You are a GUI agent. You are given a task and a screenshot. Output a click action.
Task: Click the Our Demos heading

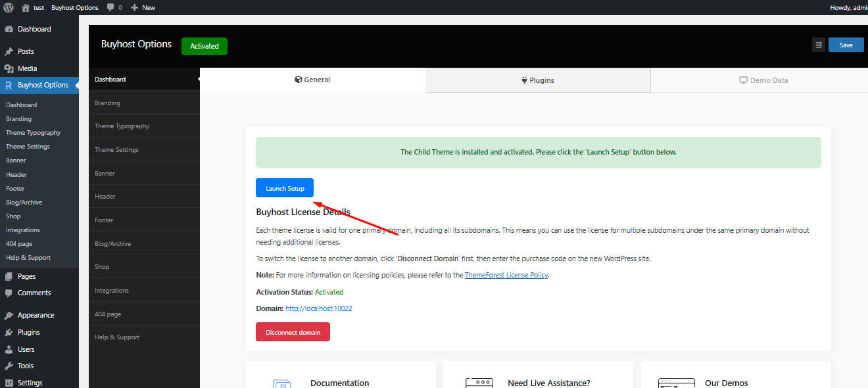click(726, 383)
